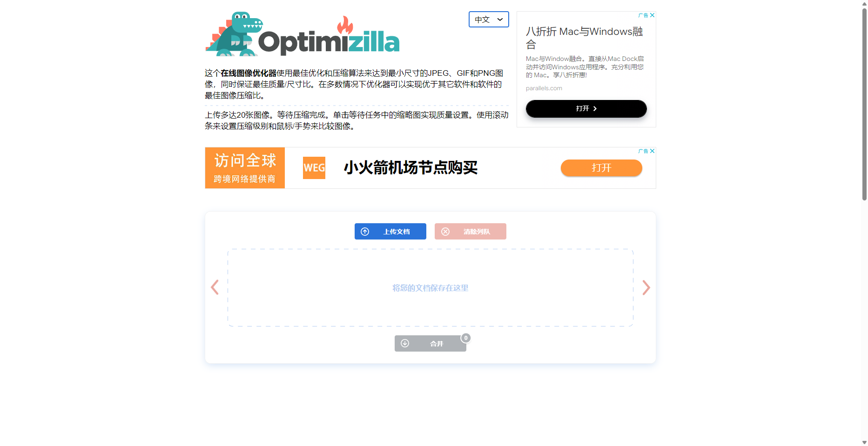Click the scrollbar down arrow
868x446 pixels.
[864, 442]
